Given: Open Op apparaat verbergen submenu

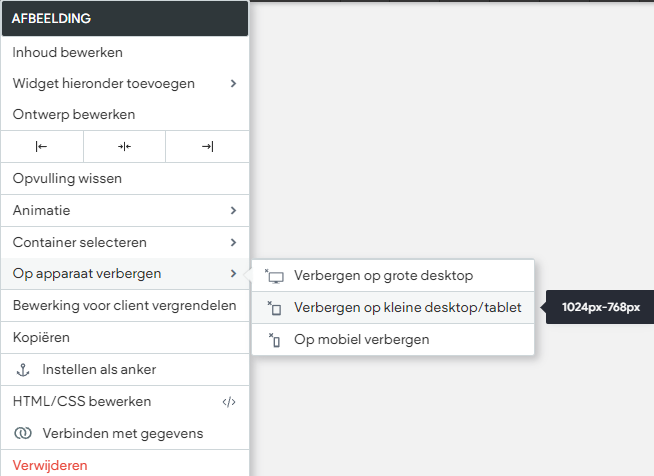Looking at the screenshot, I should pos(125,274).
